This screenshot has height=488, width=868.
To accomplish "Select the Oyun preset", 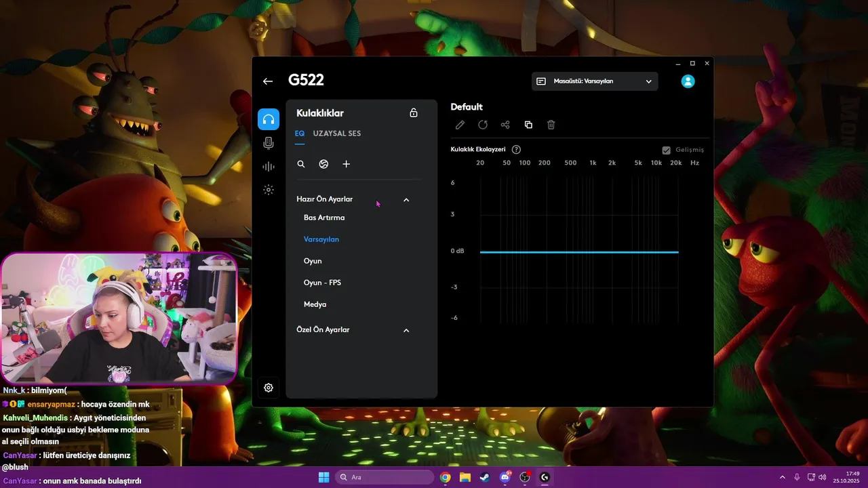I will pyautogui.click(x=313, y=261).
